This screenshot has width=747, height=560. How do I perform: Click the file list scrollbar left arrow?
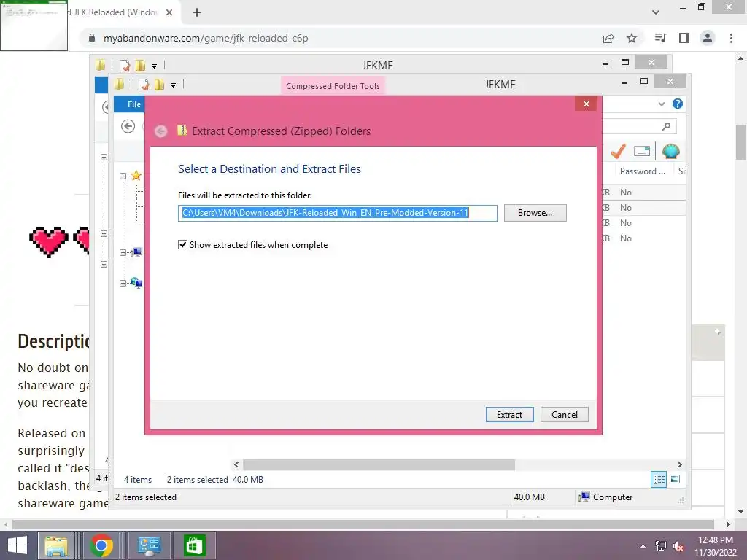tap(236, 464)
